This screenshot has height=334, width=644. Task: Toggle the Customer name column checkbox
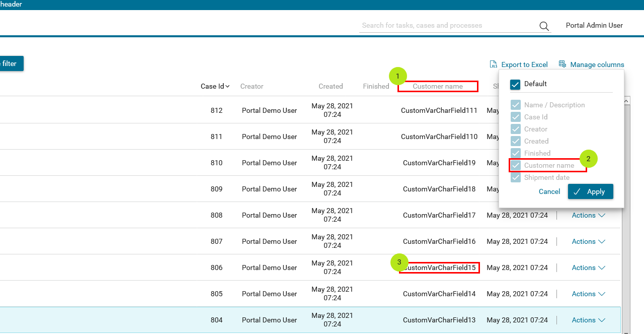[516, 165]
